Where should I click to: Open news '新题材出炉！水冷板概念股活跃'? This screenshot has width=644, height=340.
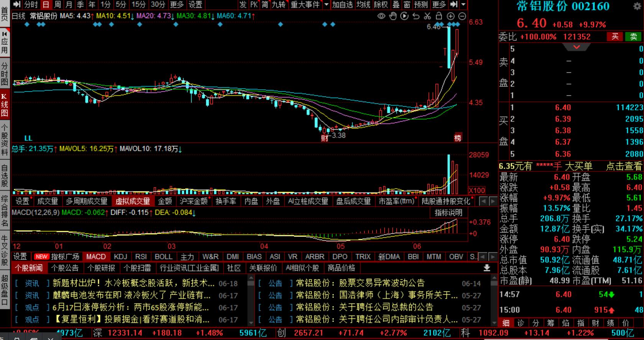pos(133,283)
